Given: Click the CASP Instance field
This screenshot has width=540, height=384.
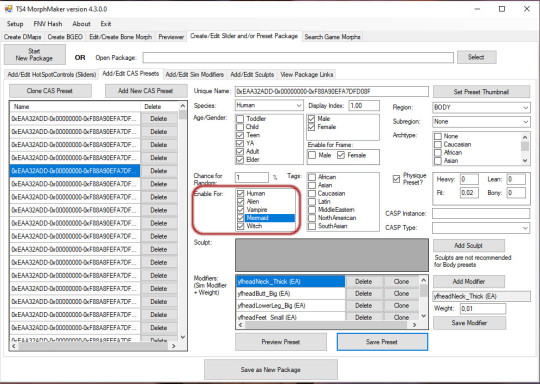Looking at the screenshot, I should click(x=481, y=214).
